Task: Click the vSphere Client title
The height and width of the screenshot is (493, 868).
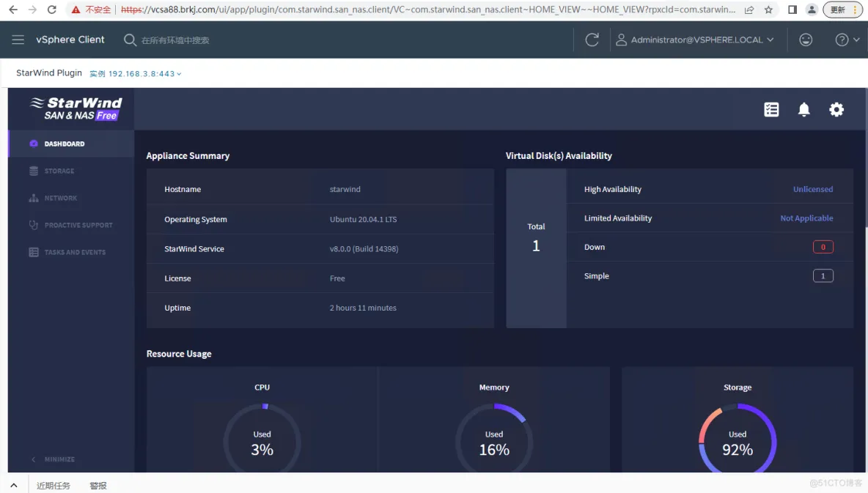Action: 70,40
